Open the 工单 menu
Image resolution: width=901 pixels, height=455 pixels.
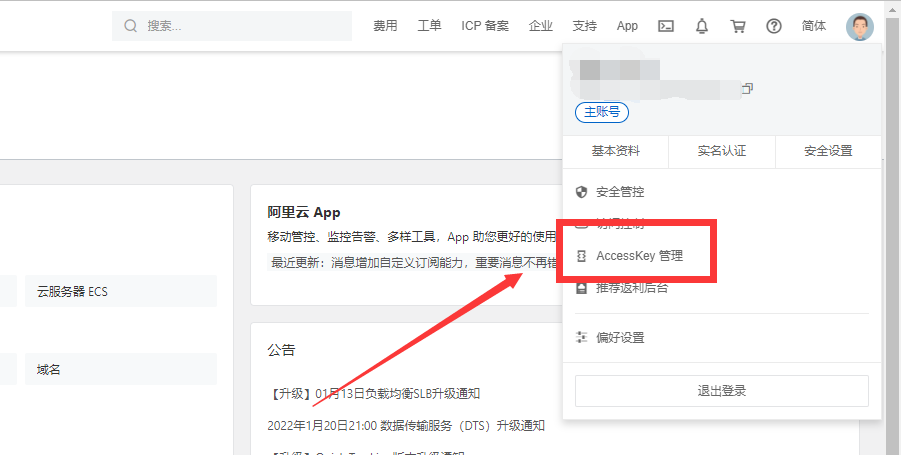[429, 26]
